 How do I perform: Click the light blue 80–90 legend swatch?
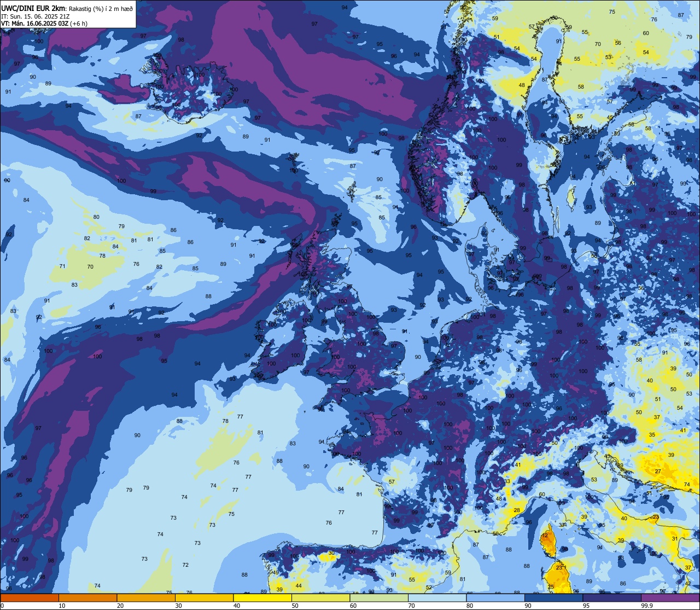click(x=495, y=597)
